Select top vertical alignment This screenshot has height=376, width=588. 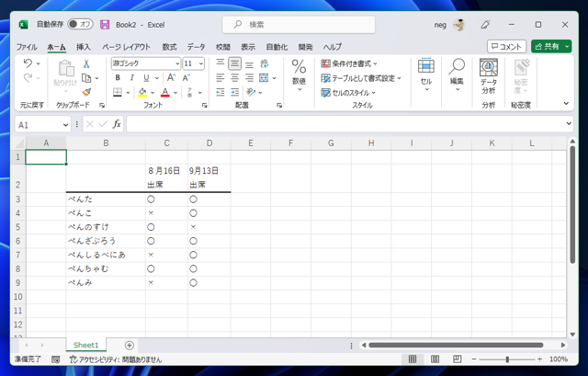coord(220,63)
